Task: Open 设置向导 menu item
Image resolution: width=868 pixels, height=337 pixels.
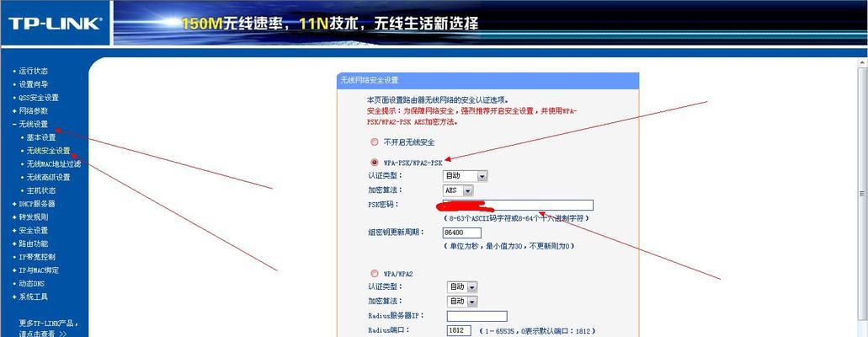Action: tap(33, 84)
